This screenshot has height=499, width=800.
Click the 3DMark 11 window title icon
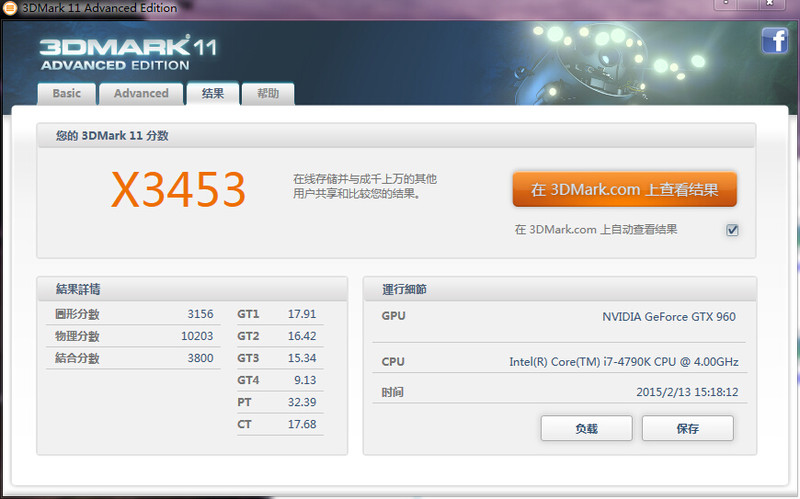pos(10,8)
